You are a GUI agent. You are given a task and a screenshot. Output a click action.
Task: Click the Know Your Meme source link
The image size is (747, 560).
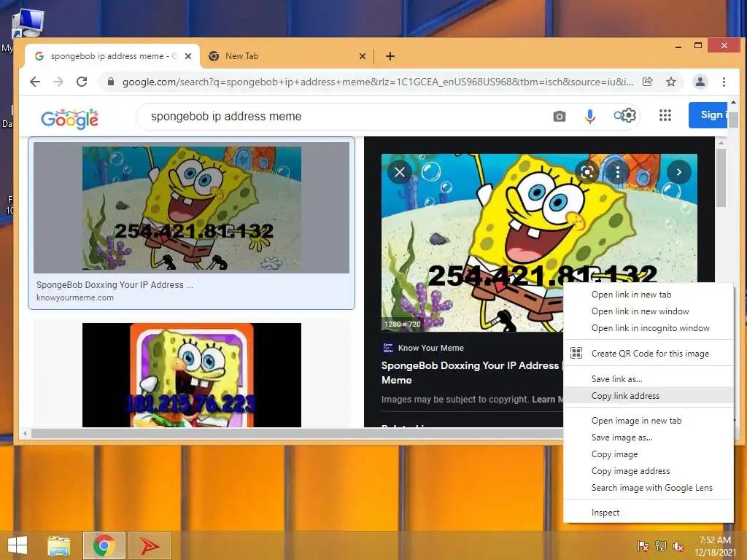click(430, 348)
